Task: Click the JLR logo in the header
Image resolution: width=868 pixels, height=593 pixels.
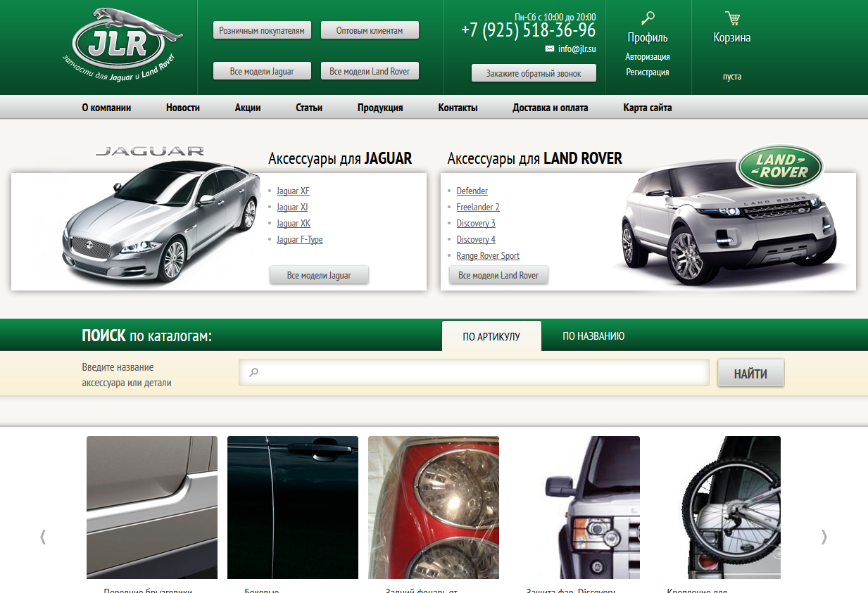Action: point(123,46)
